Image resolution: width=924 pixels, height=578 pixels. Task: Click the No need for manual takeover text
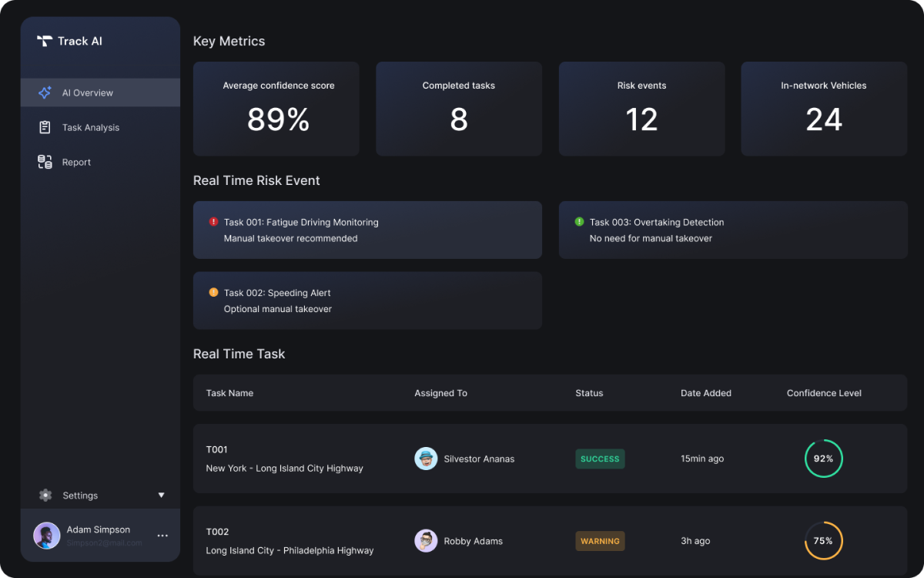click(x=651, y=238)
